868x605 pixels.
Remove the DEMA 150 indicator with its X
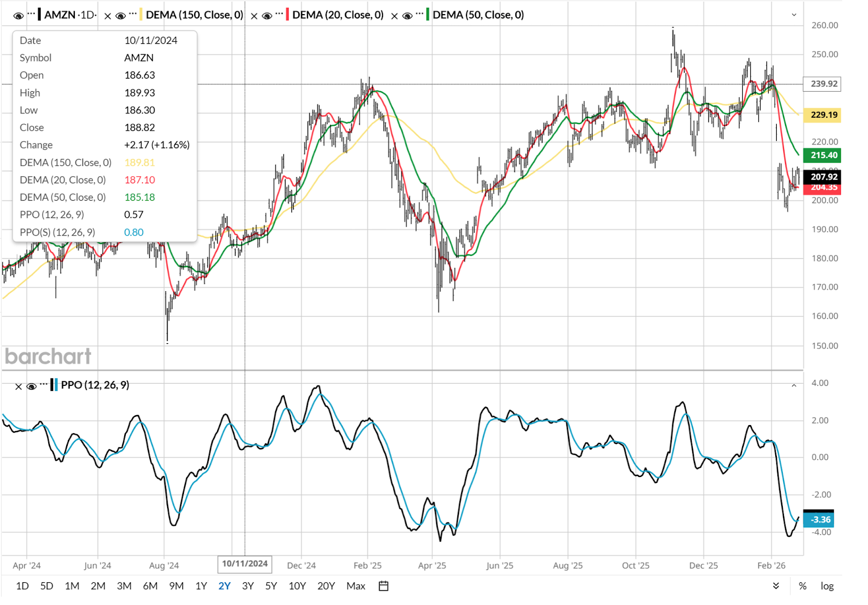point(107,16)
